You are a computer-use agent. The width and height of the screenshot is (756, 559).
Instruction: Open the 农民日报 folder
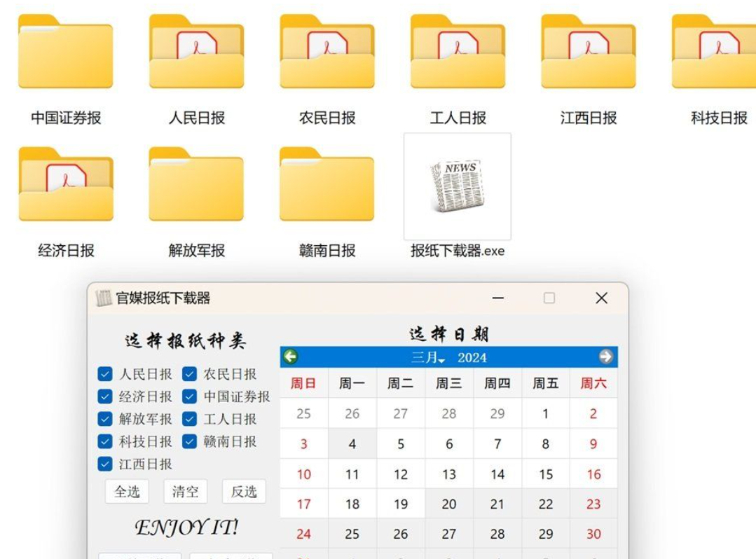327,52
